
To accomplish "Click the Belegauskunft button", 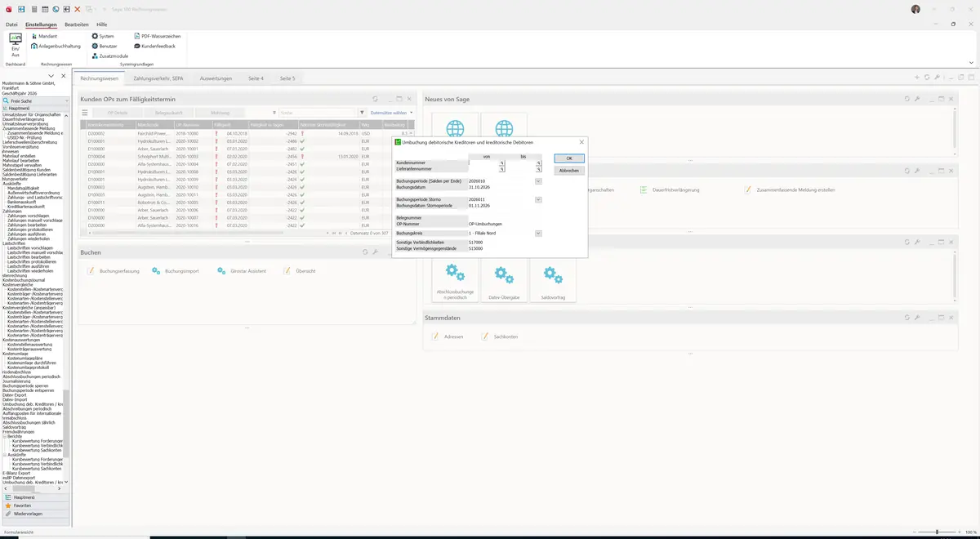I will click(x=168, y=113).
